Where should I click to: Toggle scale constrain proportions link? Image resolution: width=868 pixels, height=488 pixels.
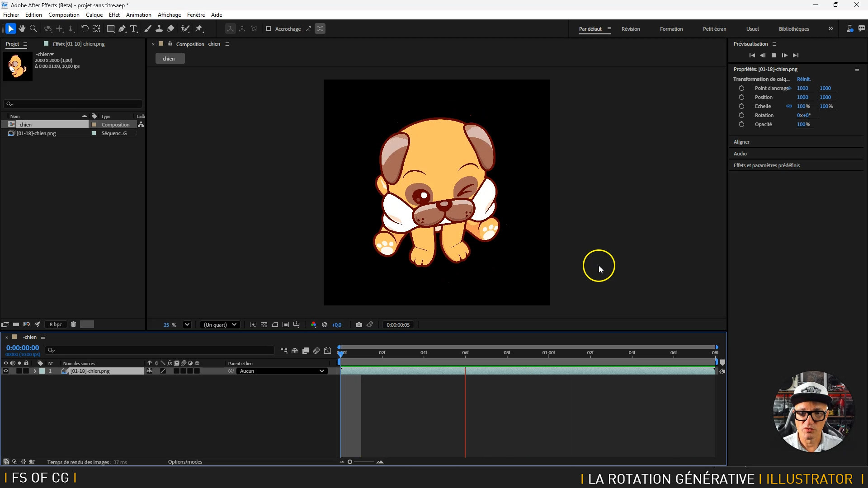click(789, 106)
